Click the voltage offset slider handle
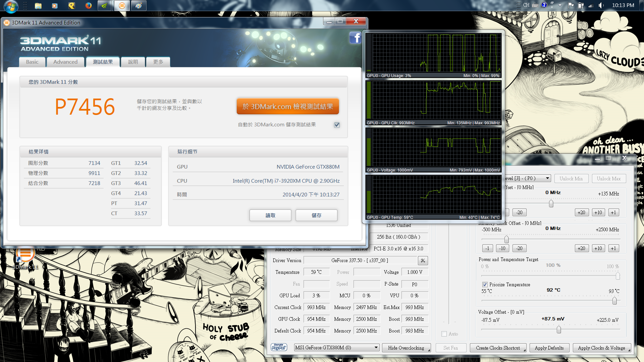644x362 pixels. 559,330
